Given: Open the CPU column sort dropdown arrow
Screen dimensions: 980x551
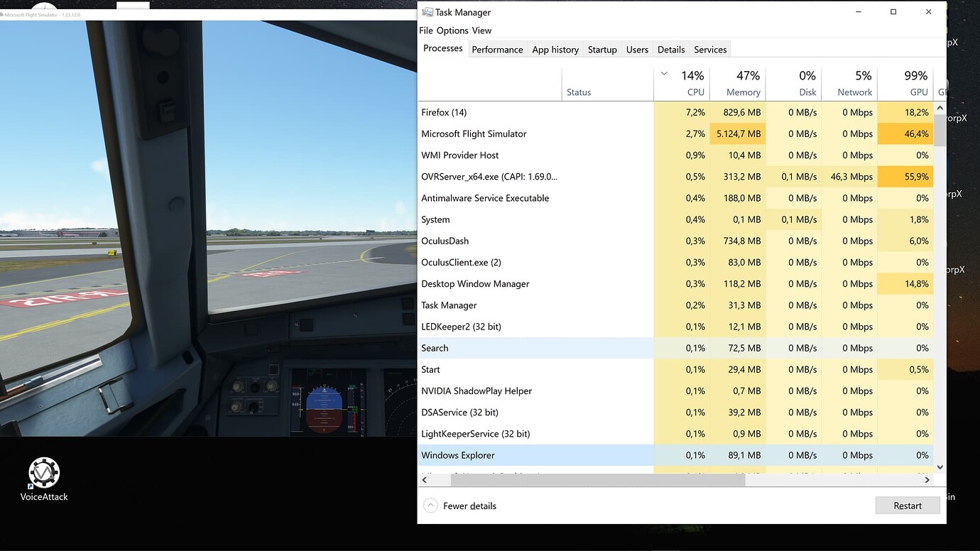Looking at the screenshot, I should pos(663,73).
